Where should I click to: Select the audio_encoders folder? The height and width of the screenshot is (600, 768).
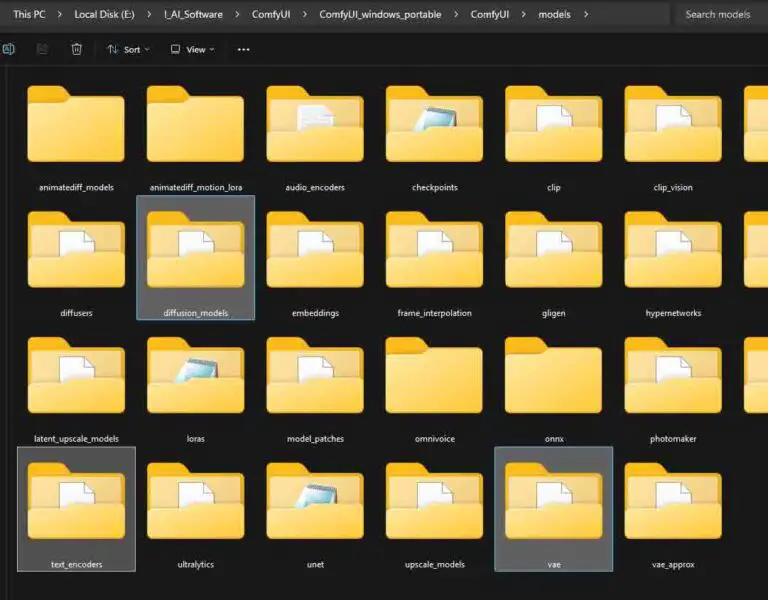pyautogui.click(x=315, y=139)
